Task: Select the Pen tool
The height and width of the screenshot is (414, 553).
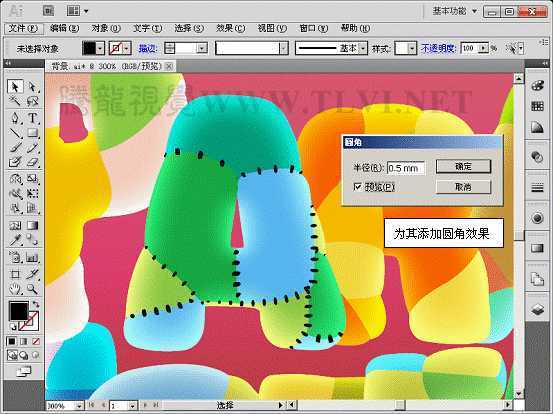Action: [x=15, y=117]
